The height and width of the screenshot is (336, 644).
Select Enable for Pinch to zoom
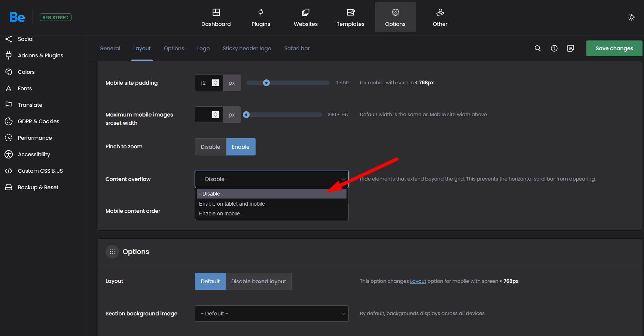(241, 147)
